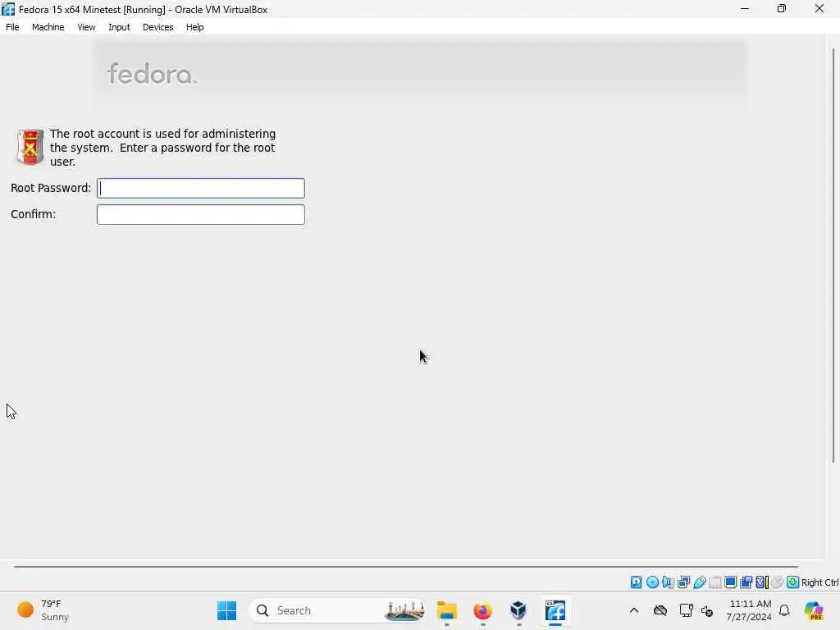This screenshot has height=630, width=840.
Task: Open Copilot preview from the taskbar
Action: (x=814, y=610)
